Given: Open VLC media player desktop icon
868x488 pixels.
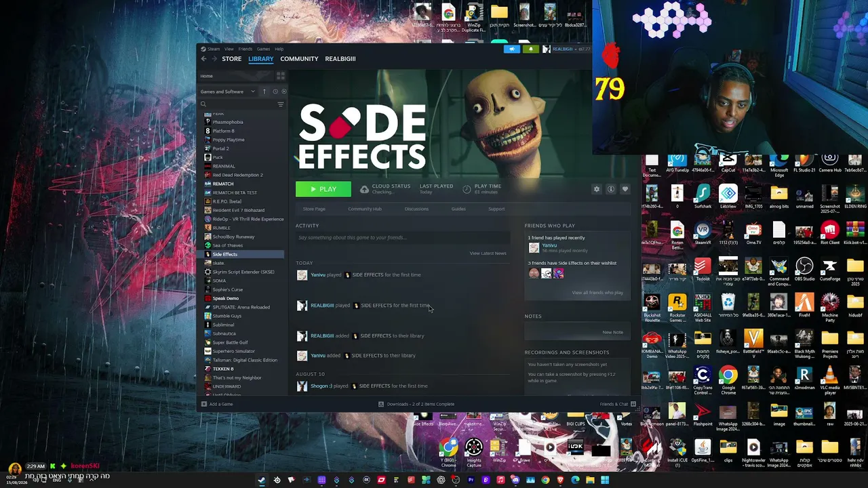Looking at the screenshot, I should click(829, 378).
